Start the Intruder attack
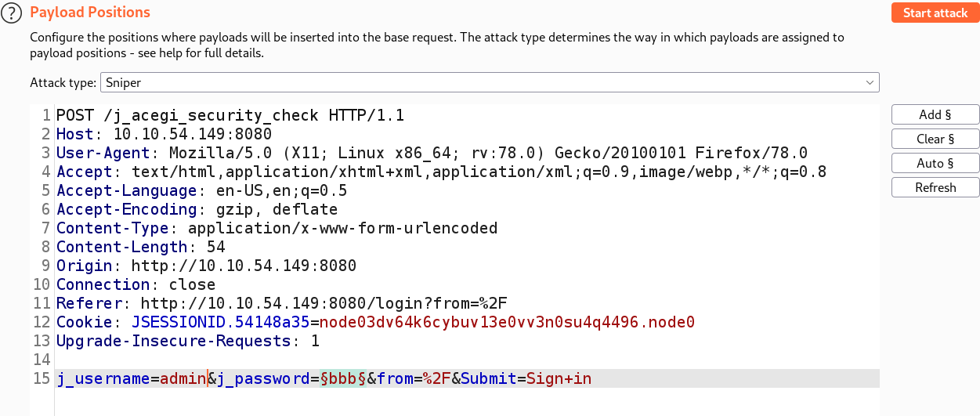The image size is (980, 416). [935, 13]
